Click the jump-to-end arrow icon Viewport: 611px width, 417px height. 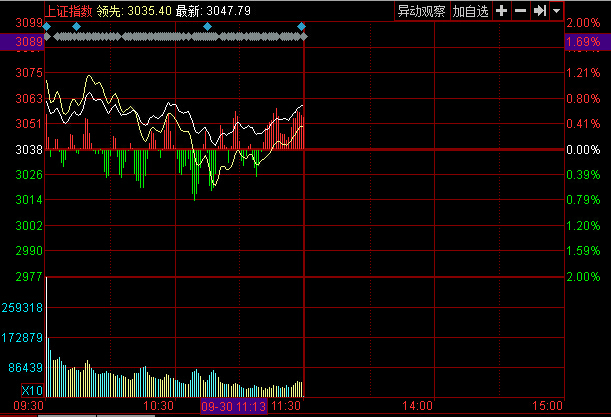[x=539, y=11]
